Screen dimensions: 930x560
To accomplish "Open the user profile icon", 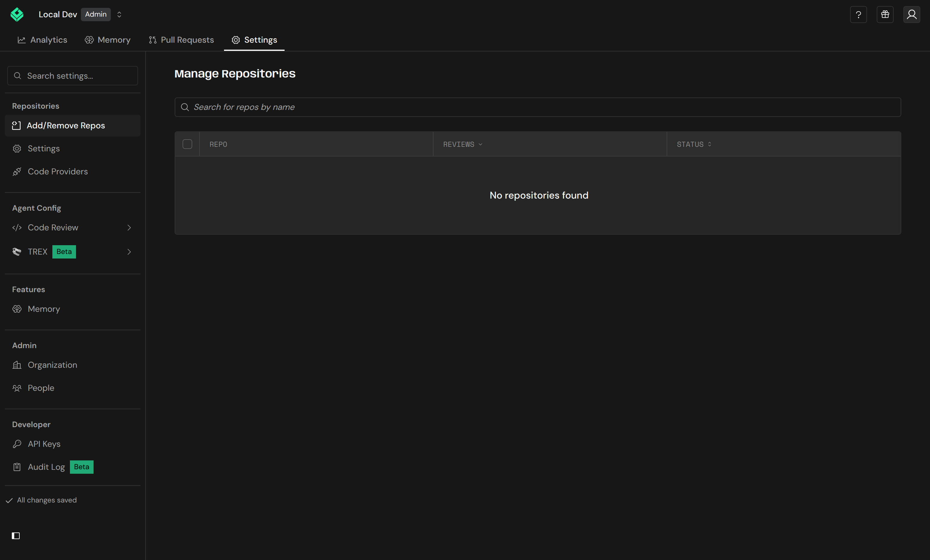I will point(912,14).
